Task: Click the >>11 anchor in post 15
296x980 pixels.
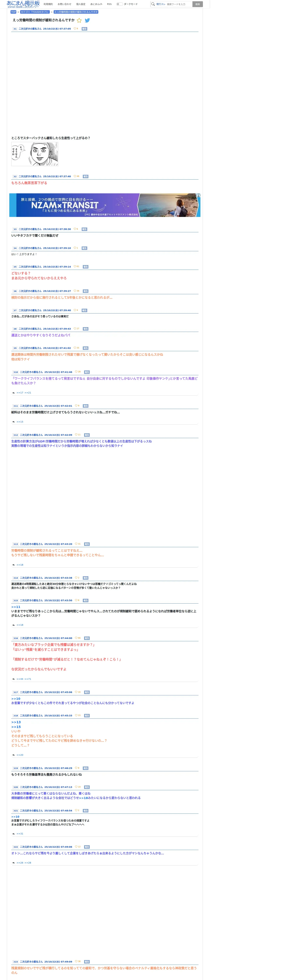Action: (16, 607)
